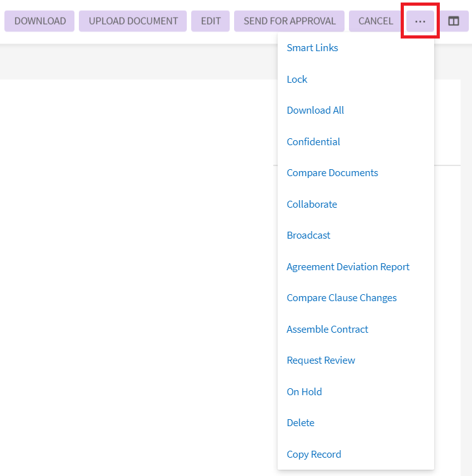The width and height of the screenshot is (472, 476).
Task: Choose Assemble Contract option
Action: 327,330
